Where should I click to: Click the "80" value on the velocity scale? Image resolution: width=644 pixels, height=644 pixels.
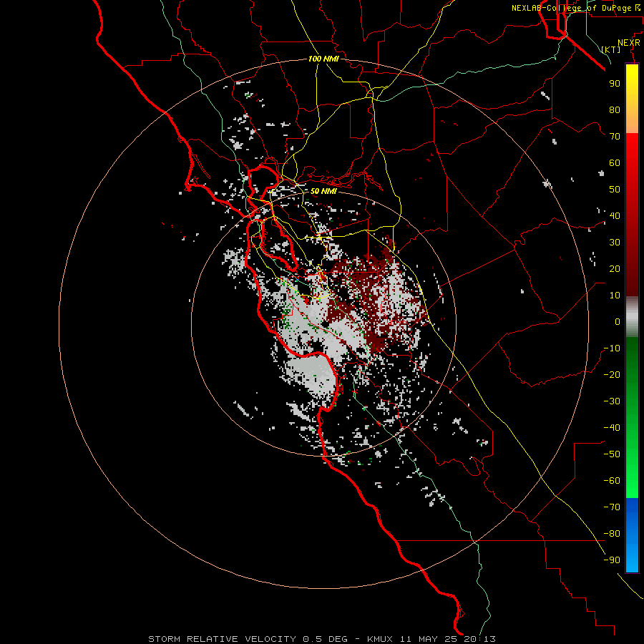tap(615, 110)
